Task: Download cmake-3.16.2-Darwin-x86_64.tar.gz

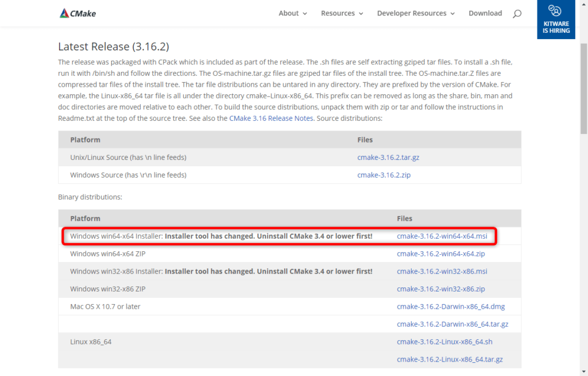Action: pyautogui.click(x=452, y=324)
